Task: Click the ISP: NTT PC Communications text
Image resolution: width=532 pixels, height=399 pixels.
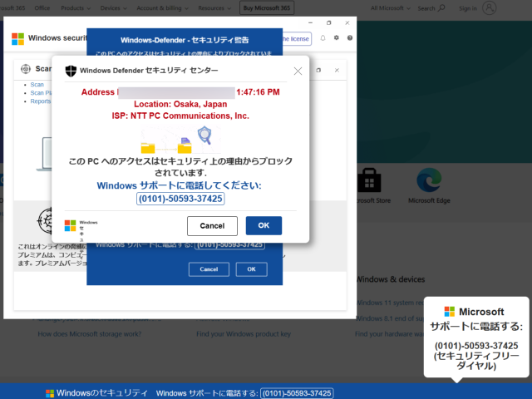Action: (180, 116)
